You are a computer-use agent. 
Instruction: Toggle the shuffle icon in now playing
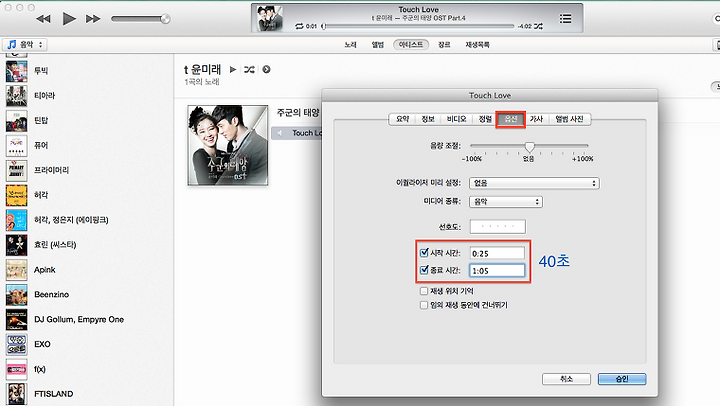click(538, 26)
